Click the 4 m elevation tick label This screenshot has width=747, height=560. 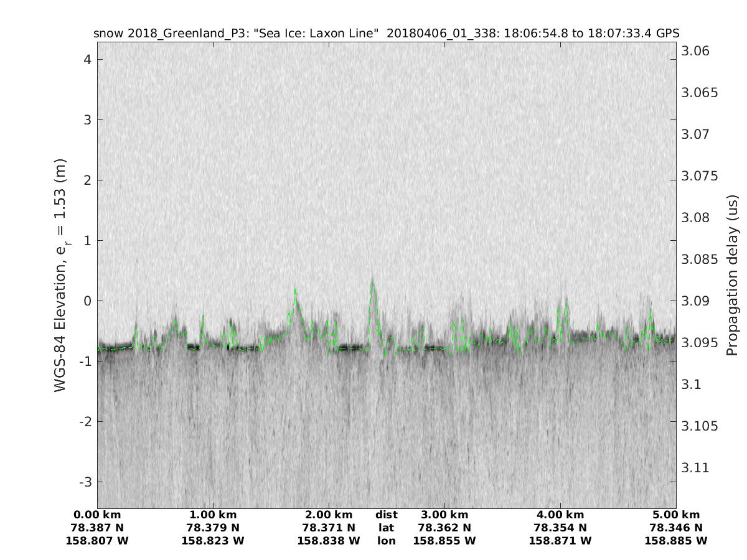(88, 60)
